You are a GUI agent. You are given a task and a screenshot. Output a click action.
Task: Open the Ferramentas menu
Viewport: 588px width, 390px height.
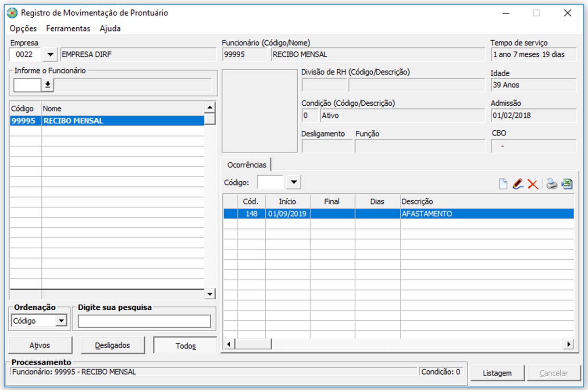click(x=68, y=29)
